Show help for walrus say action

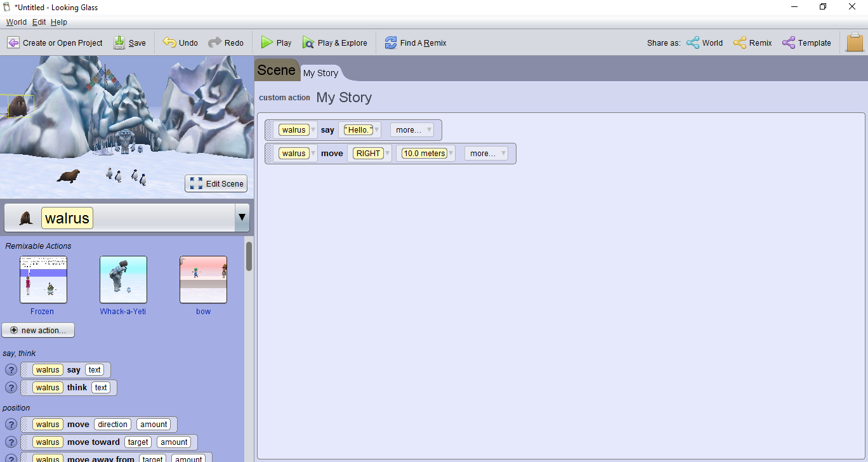pyautogui.click(x=11, y=370)
